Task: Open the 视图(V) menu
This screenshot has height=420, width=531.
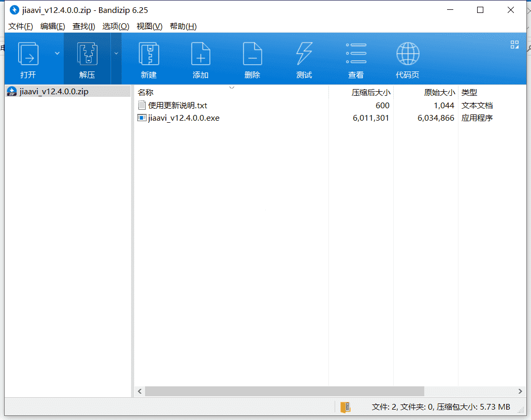Action: (149, 26)
